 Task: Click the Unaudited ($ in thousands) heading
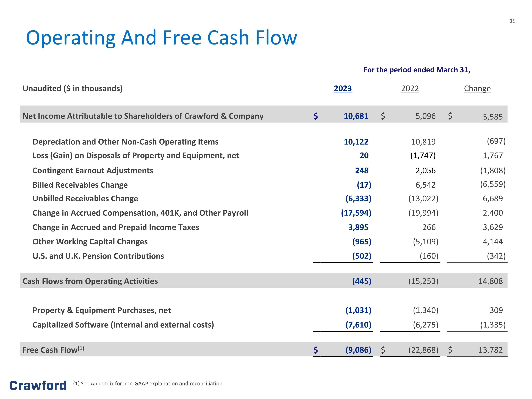pos(73,88)
